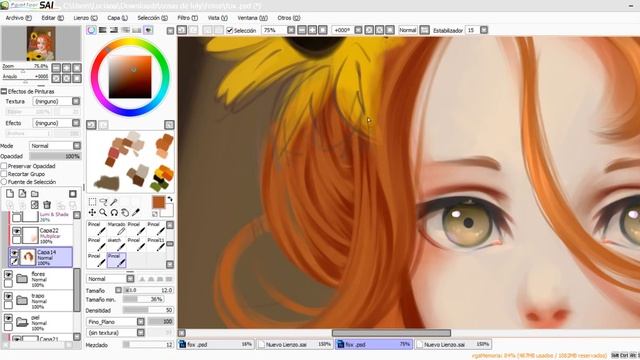Enable Preservar Opacidad checkbox
The image size is (640, 360).
click(x=4, y=166)
